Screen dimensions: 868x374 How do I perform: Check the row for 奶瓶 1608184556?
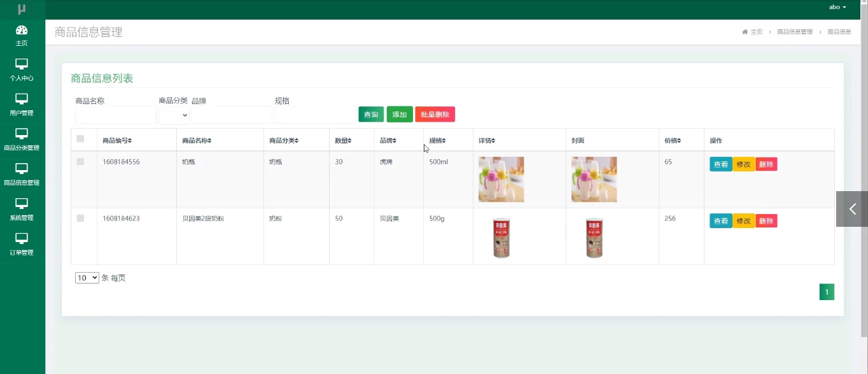click(80, 162)
